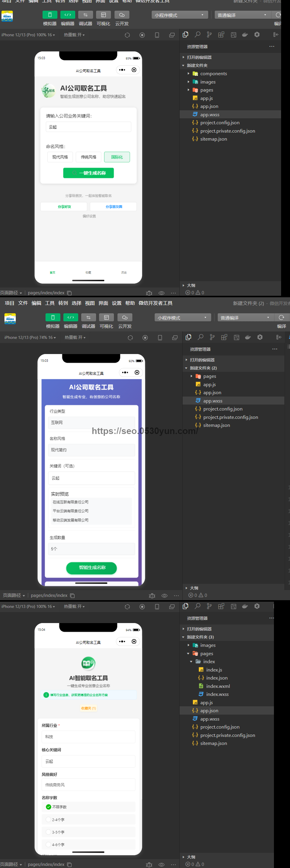
Task: Click the 调试器 toolbar icon in the 新建文件夹 (2) window
Action: tap(88, 317)
